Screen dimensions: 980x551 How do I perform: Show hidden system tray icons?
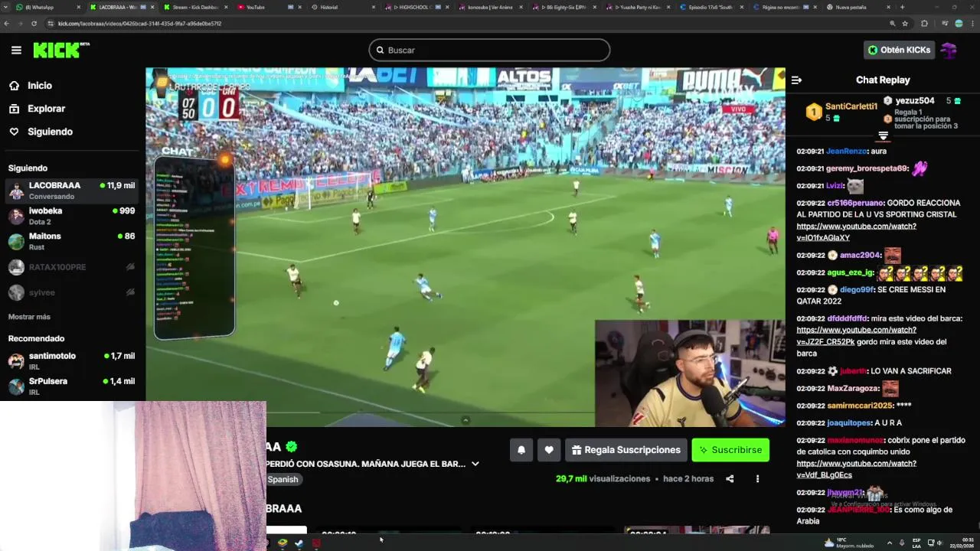(x=889, y=543)
